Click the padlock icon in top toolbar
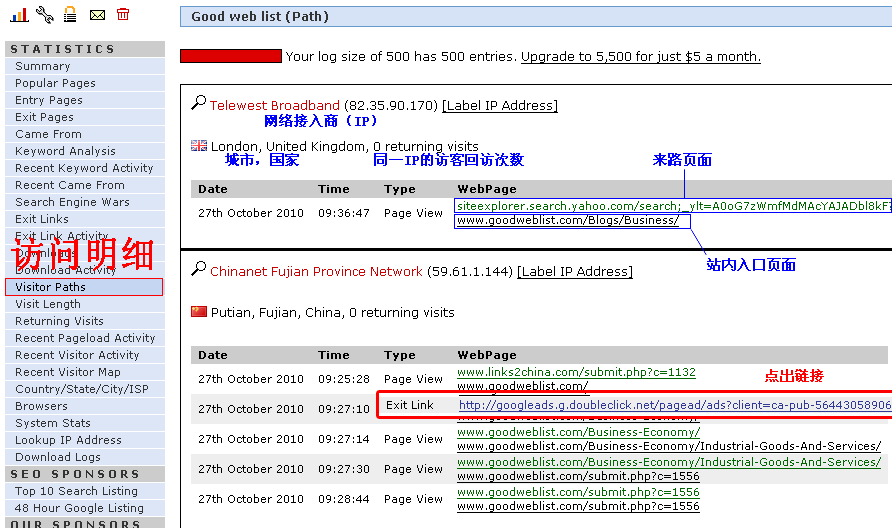Screen dimensions: 892x528 coord(70,14)
